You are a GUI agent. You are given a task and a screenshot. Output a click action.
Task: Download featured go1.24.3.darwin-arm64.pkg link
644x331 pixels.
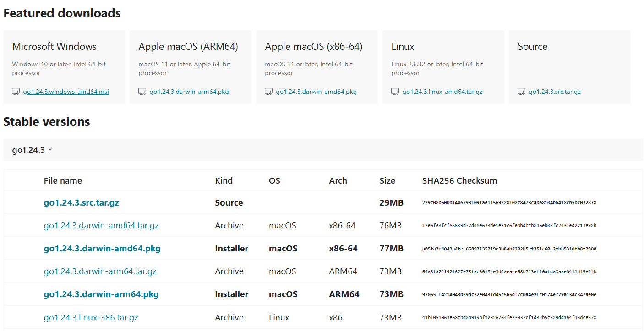coord(189,92)
